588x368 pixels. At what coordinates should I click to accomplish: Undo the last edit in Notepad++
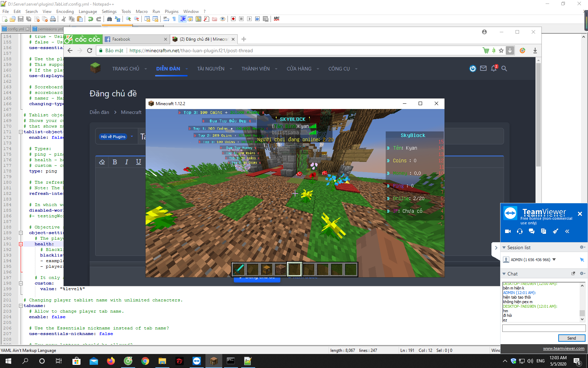click(91, 19)
